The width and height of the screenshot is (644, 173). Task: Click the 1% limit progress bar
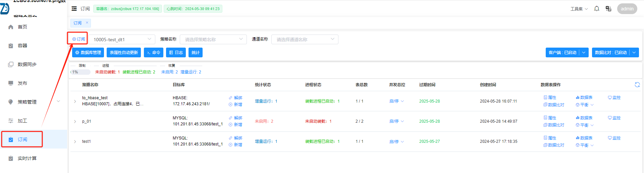tap(80, 72)
